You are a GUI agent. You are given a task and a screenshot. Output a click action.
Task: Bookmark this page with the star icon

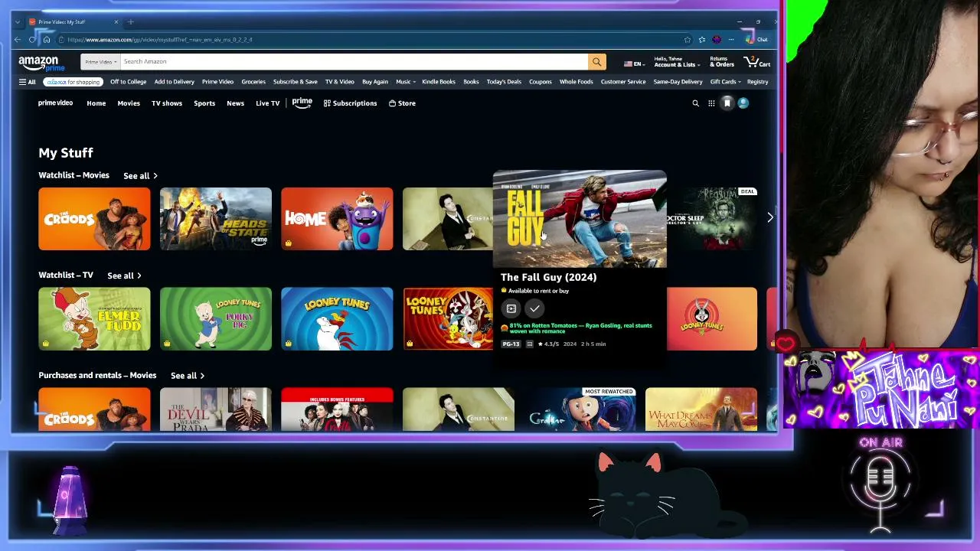tap(688, 40)
